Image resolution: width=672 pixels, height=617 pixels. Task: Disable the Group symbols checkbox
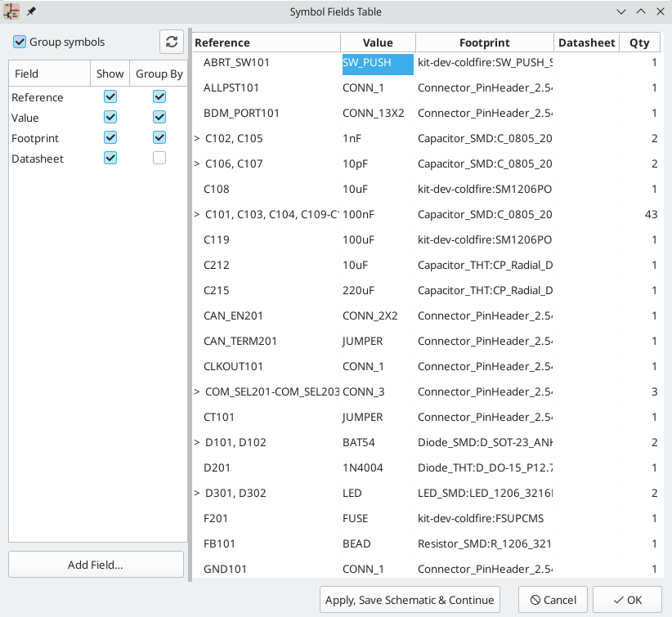point(19,42)
